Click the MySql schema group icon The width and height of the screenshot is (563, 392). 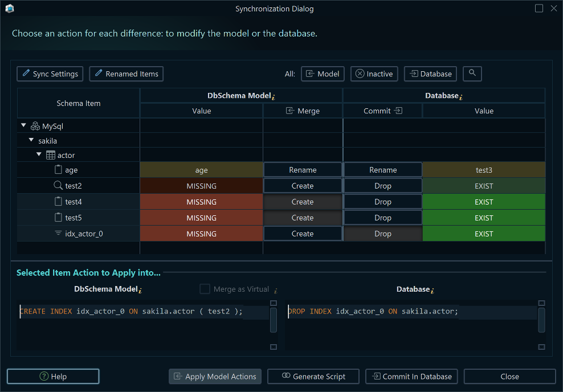pos(35,126)
